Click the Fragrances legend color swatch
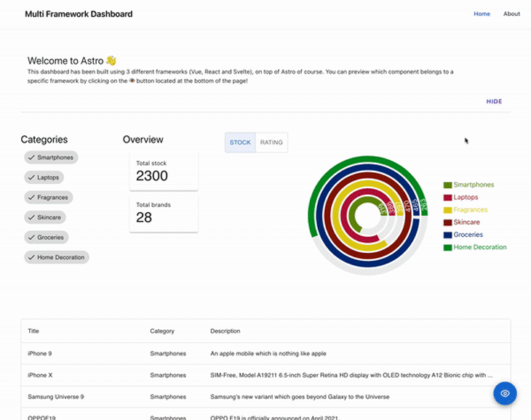Viewport: 531px width, 420px height. click(x=447, y=210)
